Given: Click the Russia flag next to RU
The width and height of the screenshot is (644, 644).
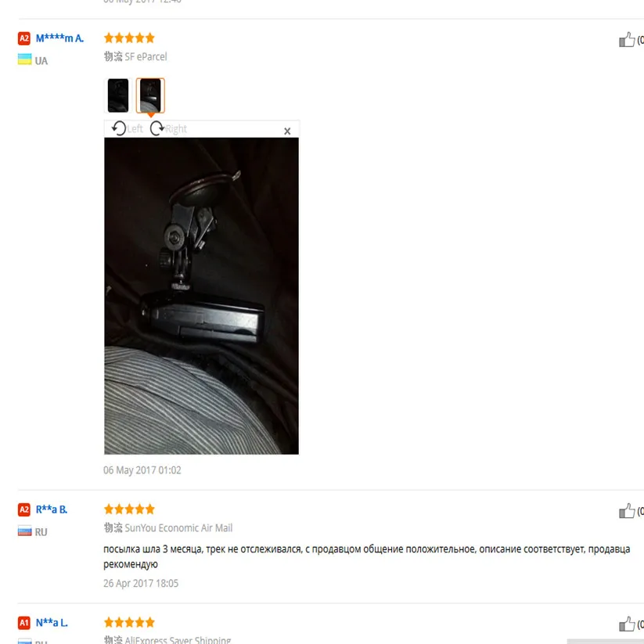Looking at the screenshot, I should coord(24,531).
